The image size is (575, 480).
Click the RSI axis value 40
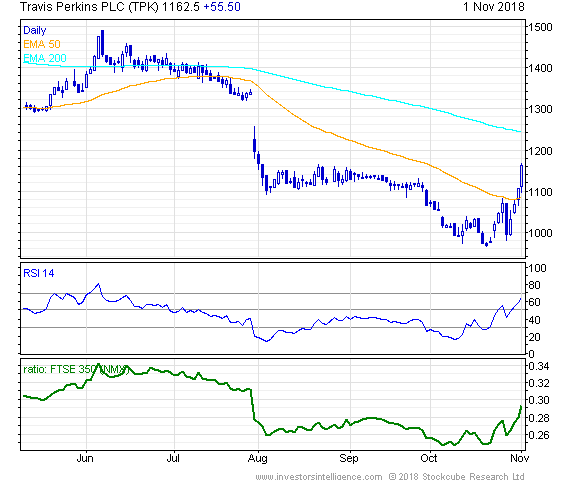(x=534, y=320)
